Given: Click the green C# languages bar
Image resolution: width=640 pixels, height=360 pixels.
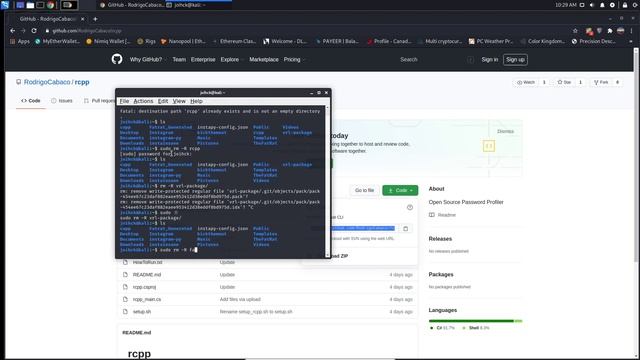Looking at the screenshot, I should (x=471, y=321).
